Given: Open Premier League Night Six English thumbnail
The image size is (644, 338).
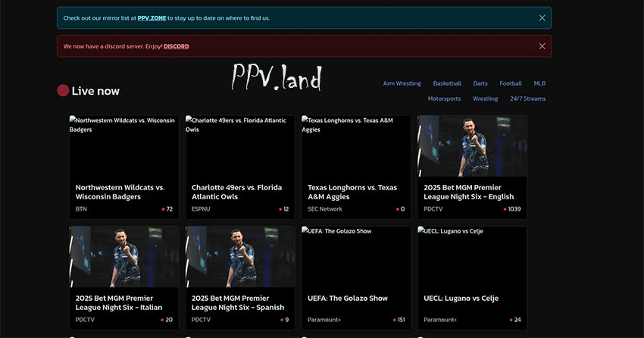Looking at the screenshot, I should (x=472, y=146).
